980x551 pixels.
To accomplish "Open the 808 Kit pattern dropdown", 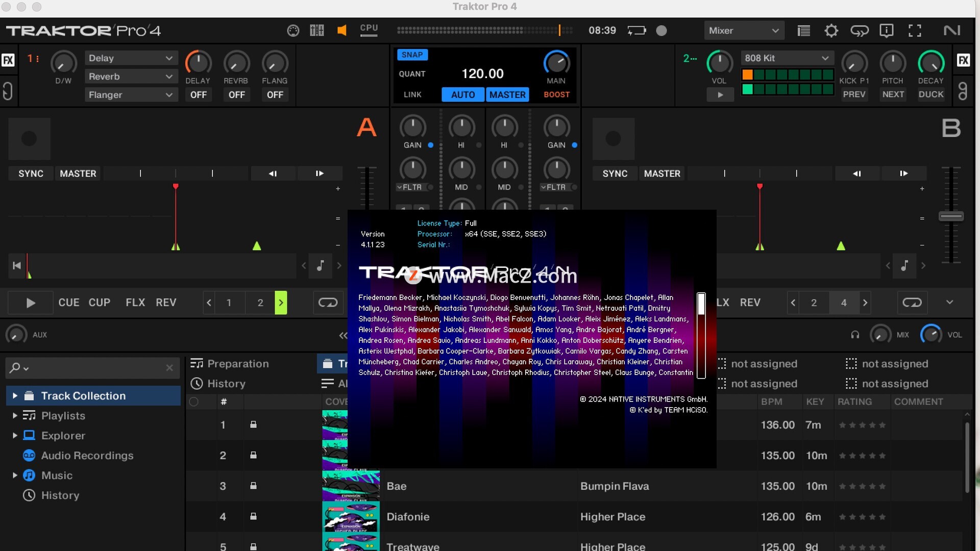I will pyautogui.click(x=787, y=58).
